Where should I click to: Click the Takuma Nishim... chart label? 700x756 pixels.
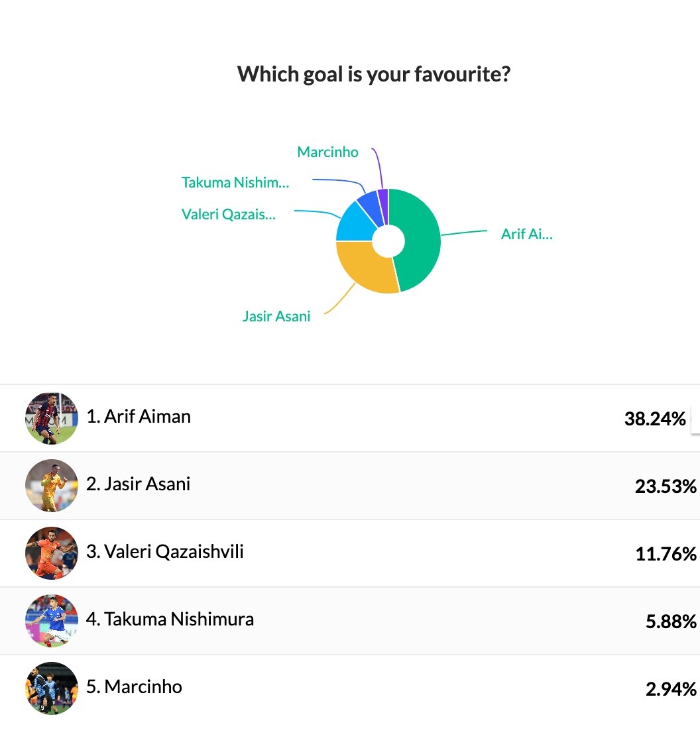point(235,182)
